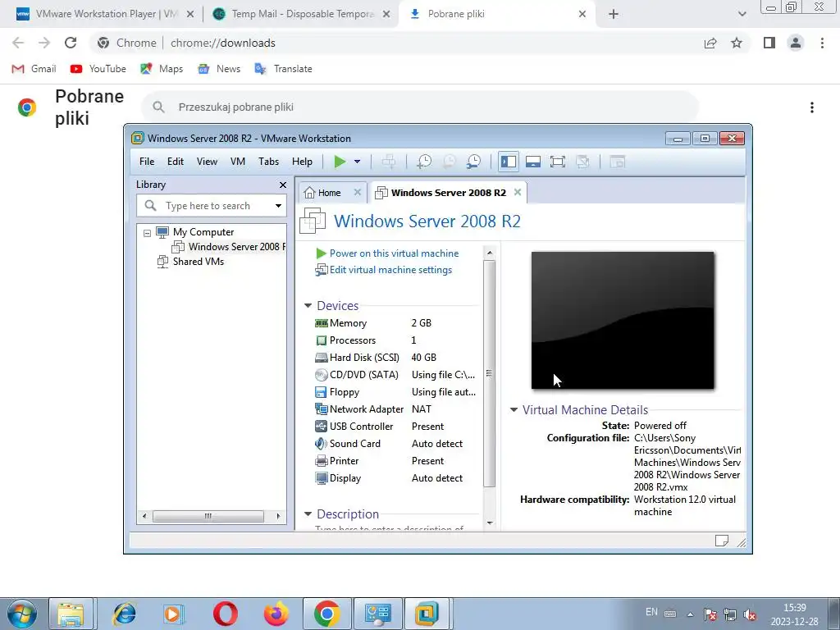Click the summary pane scroll down arrow
The image size is (840, 630).
coord(490,523)
